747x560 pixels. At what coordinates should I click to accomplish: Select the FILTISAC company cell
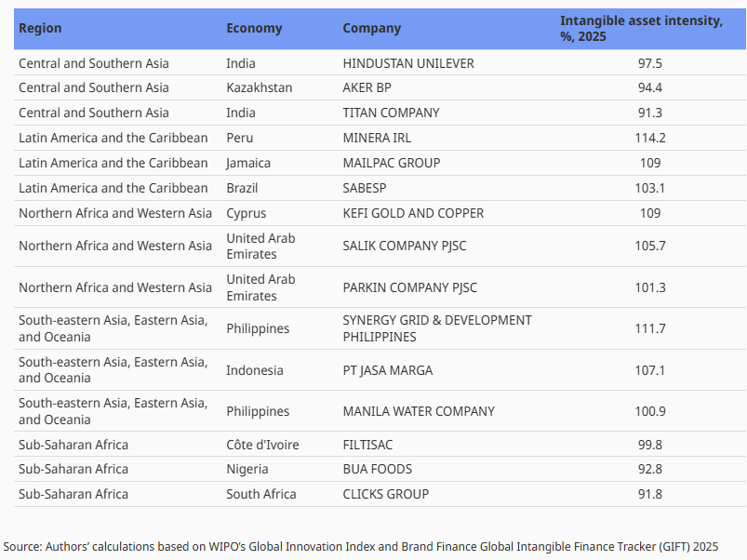pyautogui.click(x=367, y=445)
